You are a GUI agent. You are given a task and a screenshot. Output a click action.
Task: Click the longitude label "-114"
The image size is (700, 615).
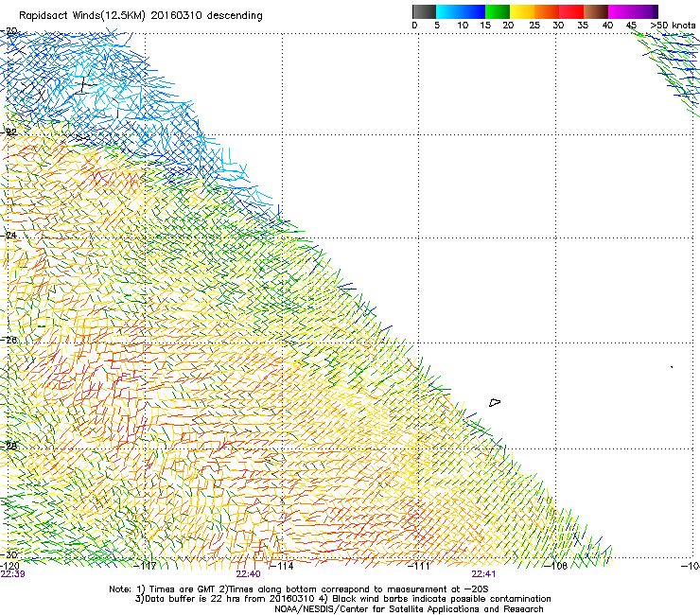[283, 566]
